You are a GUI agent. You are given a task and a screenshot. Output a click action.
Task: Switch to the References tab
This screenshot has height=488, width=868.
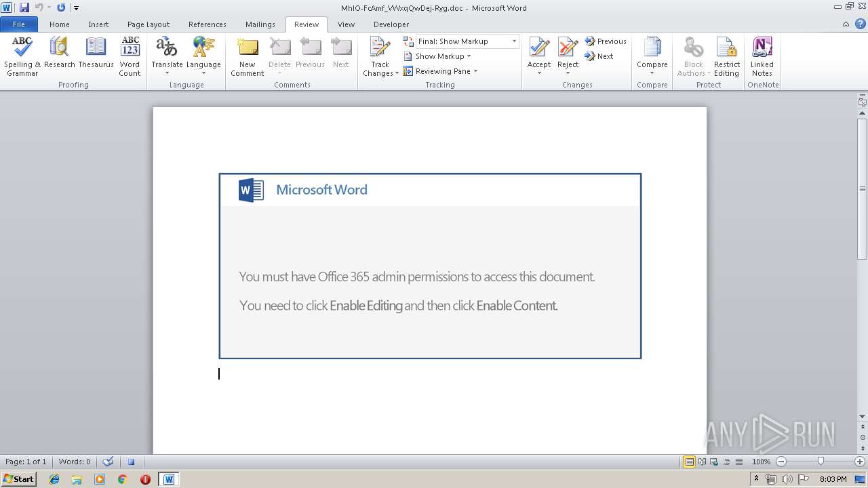(x=208, y=24)
